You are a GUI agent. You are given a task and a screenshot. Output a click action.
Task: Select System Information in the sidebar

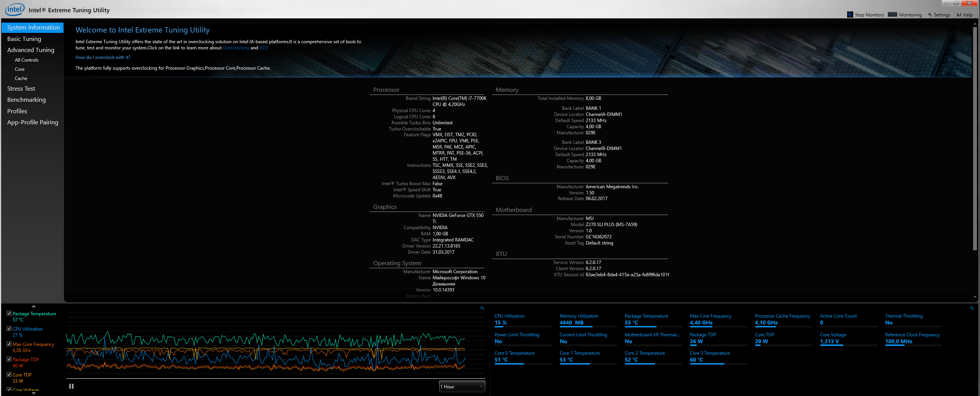(33, 28)
